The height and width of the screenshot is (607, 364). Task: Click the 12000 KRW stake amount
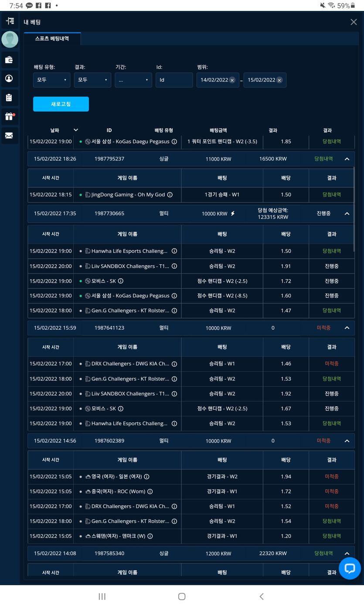coord(218,553)
